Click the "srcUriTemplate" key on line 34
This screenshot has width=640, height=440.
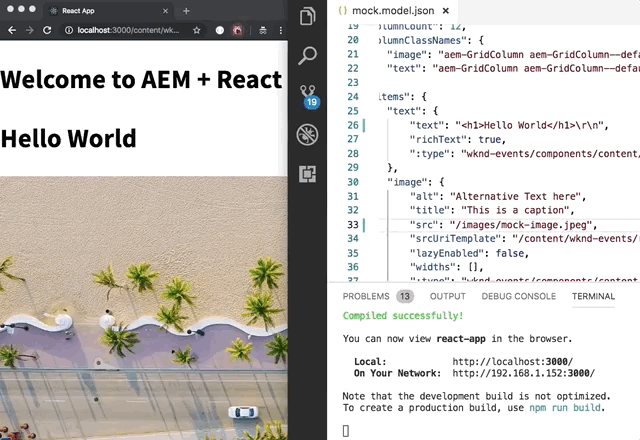(456, 239)
